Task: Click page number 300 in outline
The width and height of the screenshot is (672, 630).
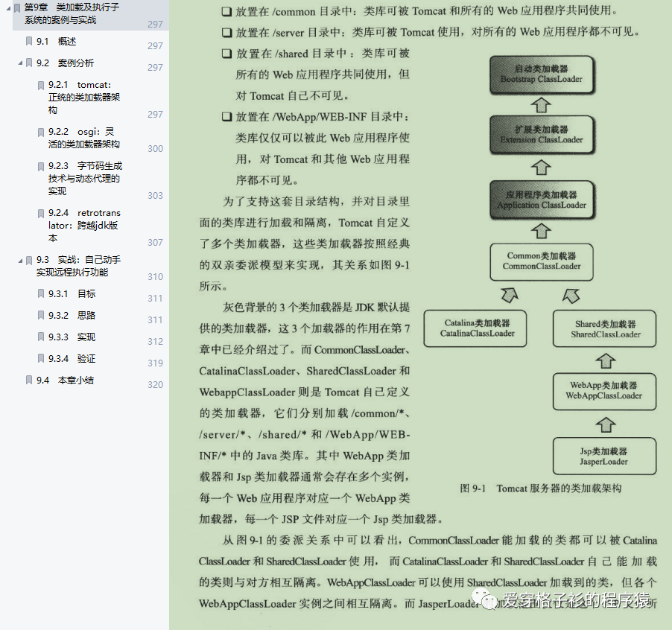Action: (155, 149)
